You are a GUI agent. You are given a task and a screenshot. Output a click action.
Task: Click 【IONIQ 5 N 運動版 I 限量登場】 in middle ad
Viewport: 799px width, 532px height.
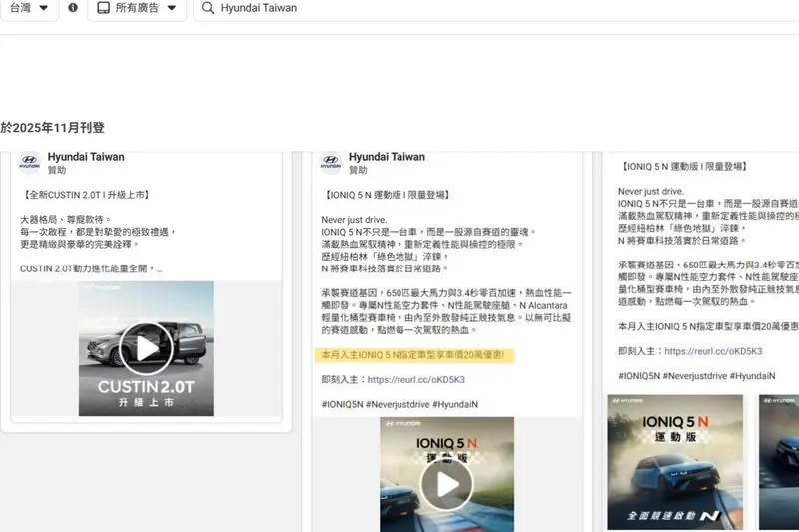pyautogui.click(x=388, y=195)
